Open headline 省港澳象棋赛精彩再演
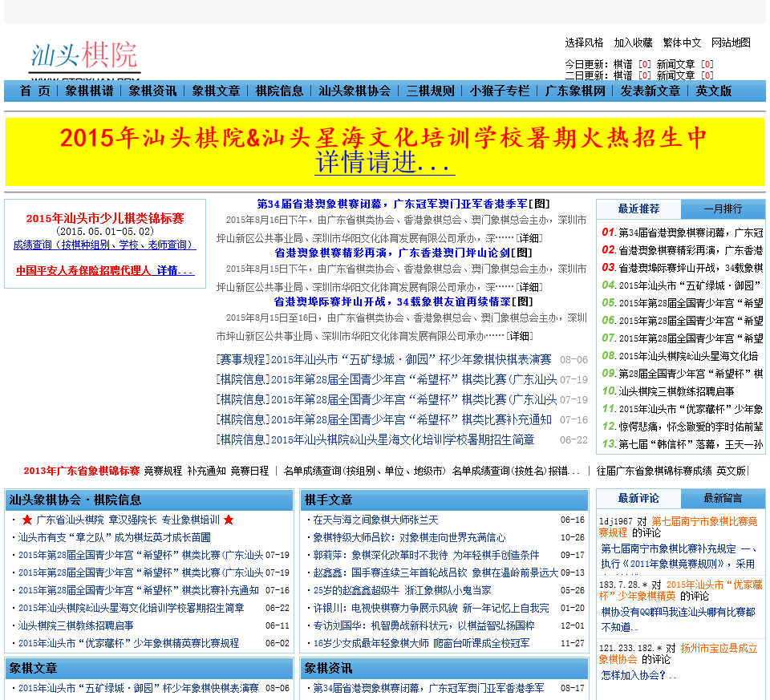The height and width of the screenshot is (700, 770). (x=392, y=253)
